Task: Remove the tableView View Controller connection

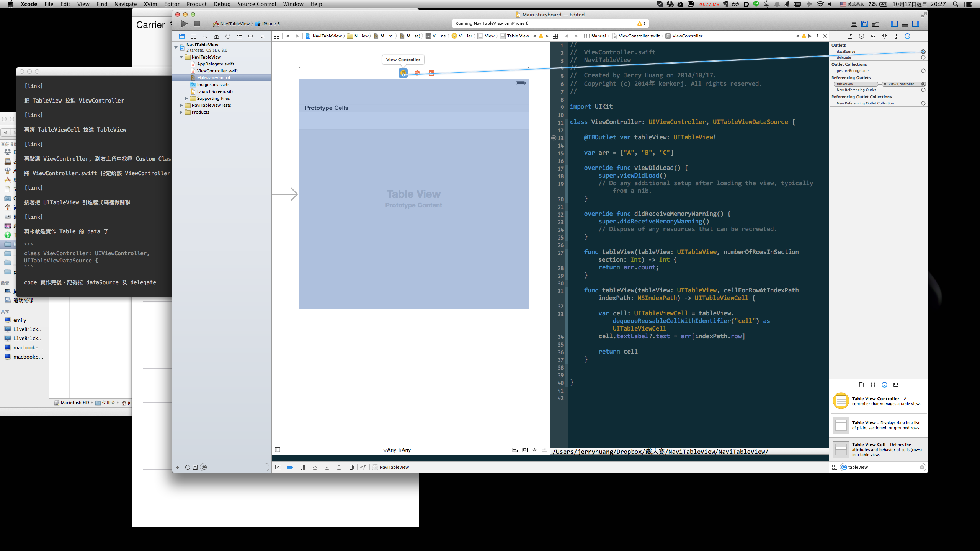Action: 885,84
